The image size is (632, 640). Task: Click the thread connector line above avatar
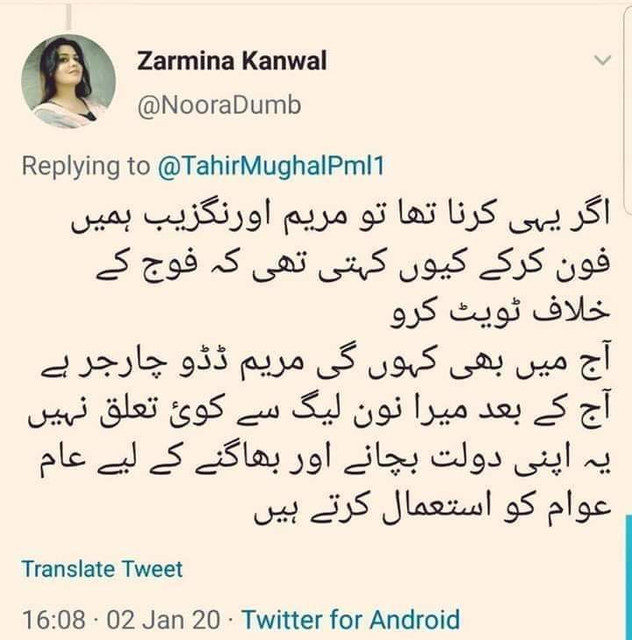pyautogui.click(x=69, y=15)
